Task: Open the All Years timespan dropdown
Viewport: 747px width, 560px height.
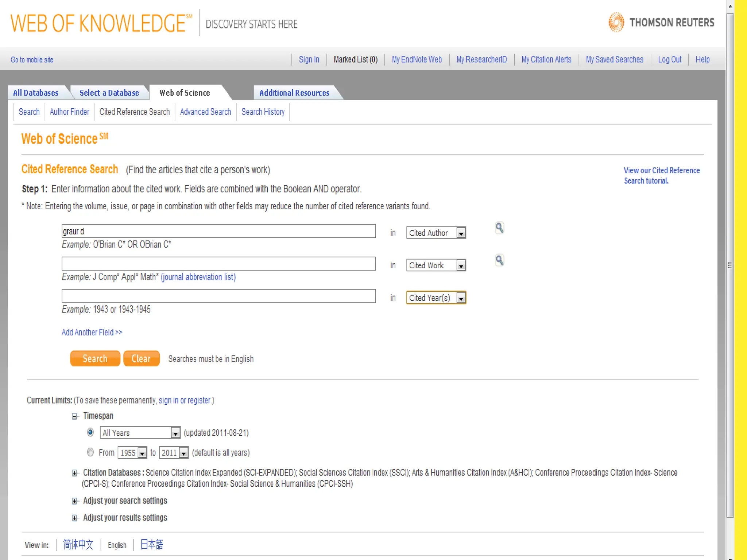Action: point(140,433)
